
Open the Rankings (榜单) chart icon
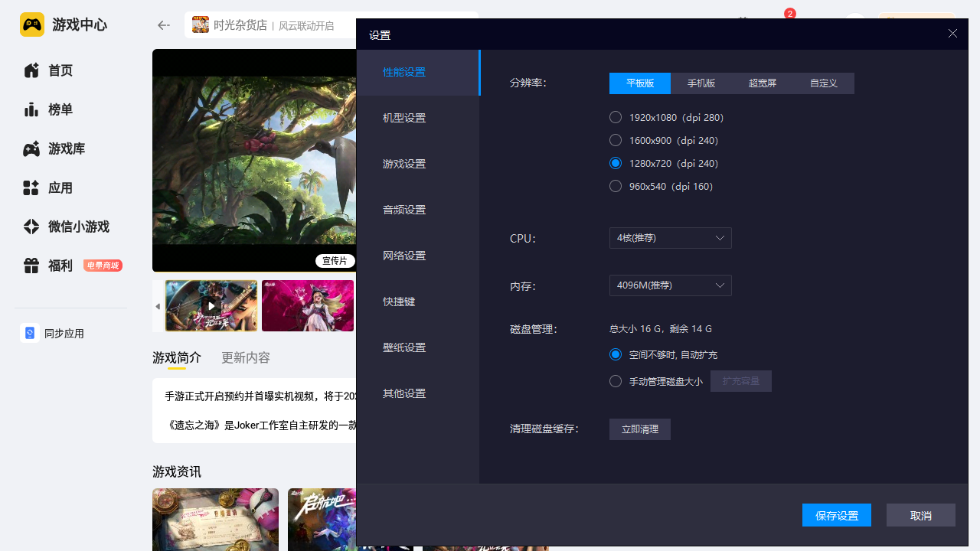pyautogui.click(x=31, y=109)
